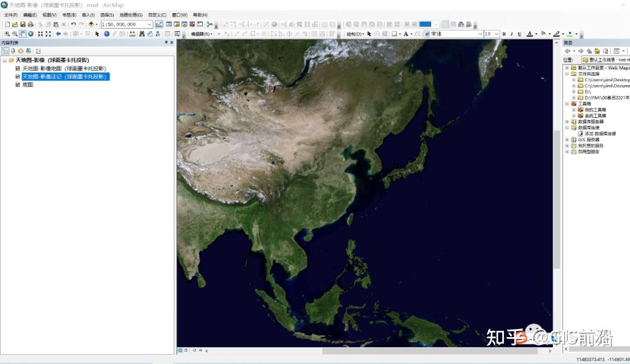Open the 自定义 menu

(157, 15)
